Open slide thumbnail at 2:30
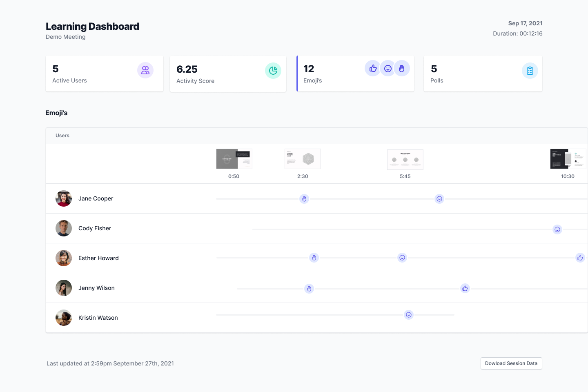The height and width of the screenshot is (392, 588). click(x=303, y=159)
